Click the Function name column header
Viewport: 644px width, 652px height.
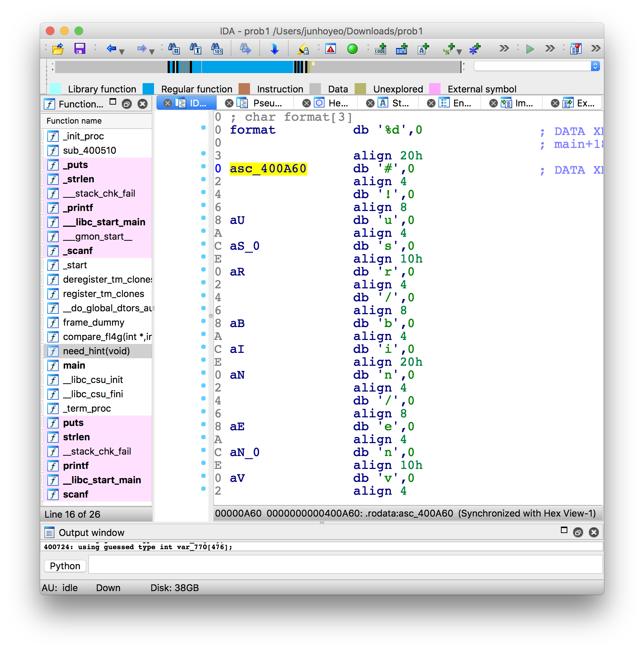coord(96,121)
